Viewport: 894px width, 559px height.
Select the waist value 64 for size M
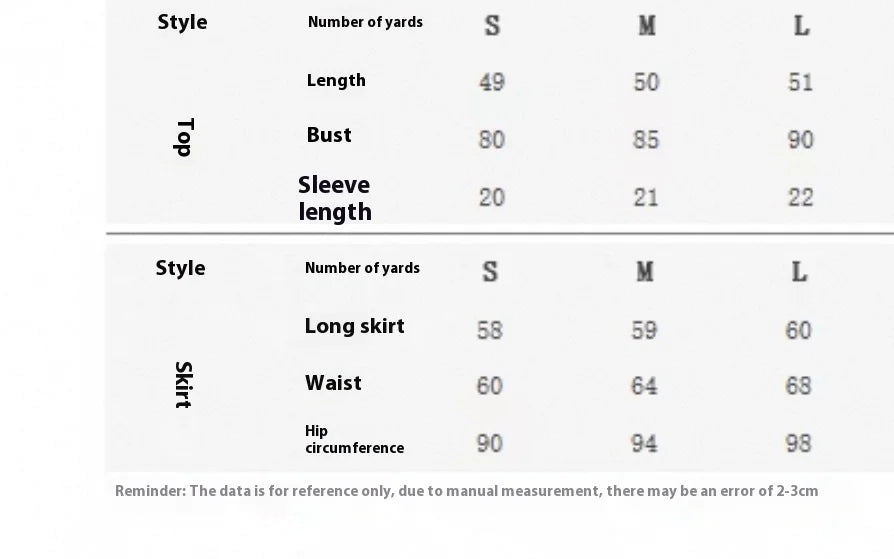click(644, 386)
